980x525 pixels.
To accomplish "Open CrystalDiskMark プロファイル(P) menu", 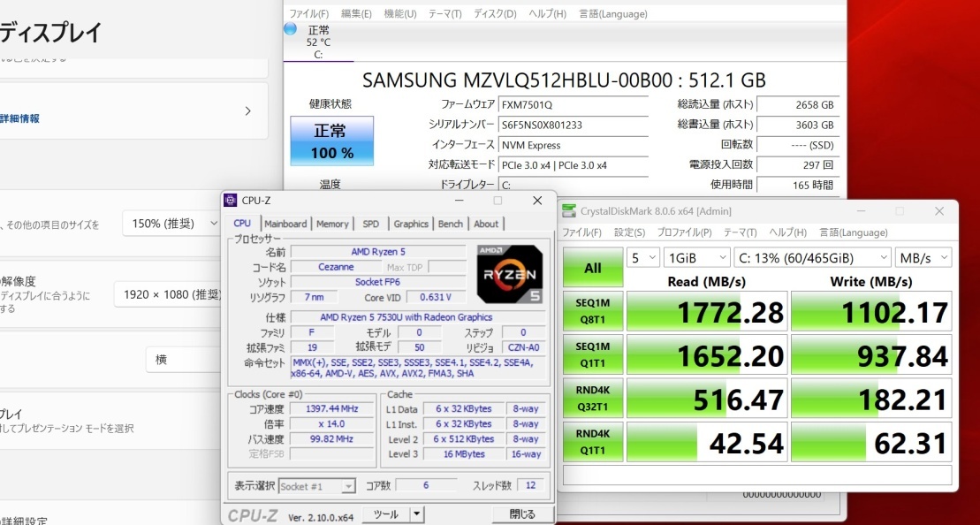I will click(x=684, y=232).
